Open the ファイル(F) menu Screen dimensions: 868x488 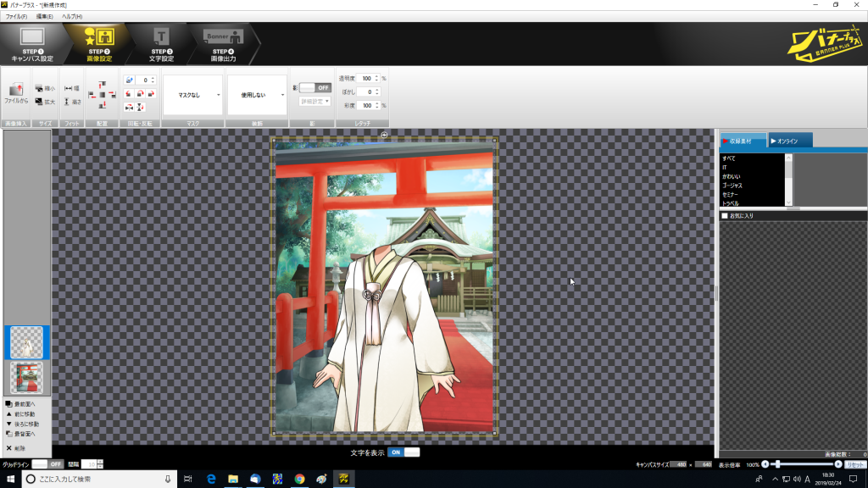[x=16, y=16]
